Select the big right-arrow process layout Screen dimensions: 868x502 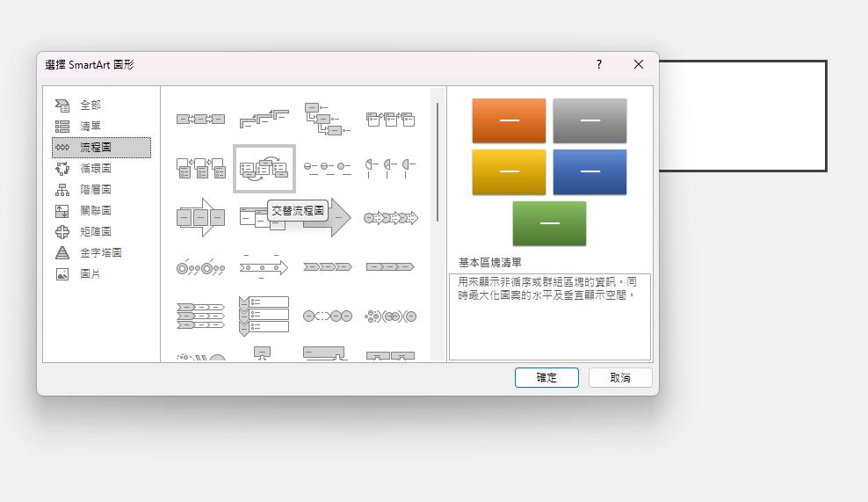coord(201,217)
